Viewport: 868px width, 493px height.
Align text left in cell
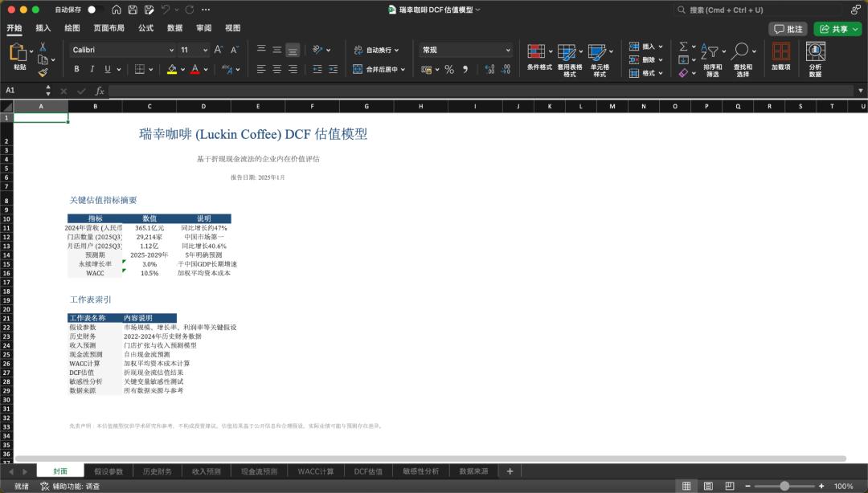click(261, 69)
